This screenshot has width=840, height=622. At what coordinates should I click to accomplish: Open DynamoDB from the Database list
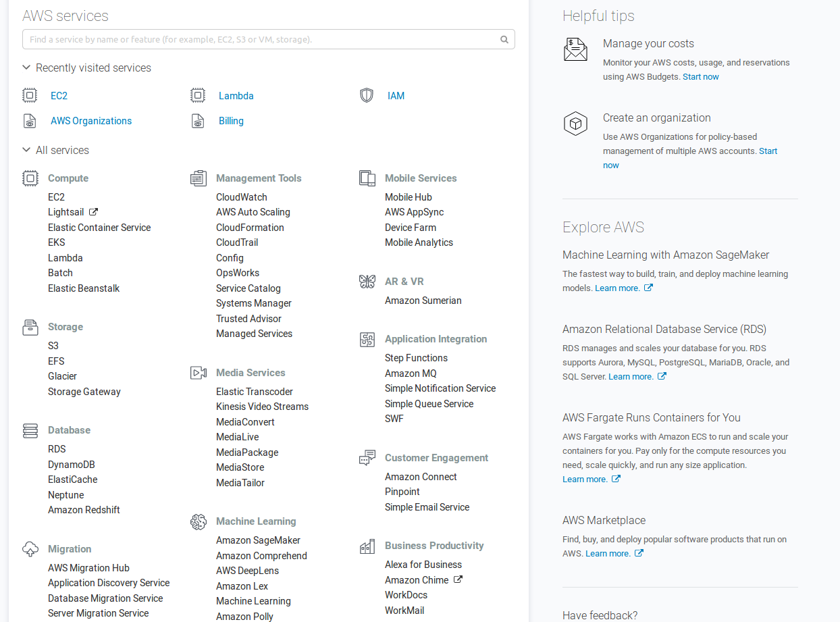72,465
